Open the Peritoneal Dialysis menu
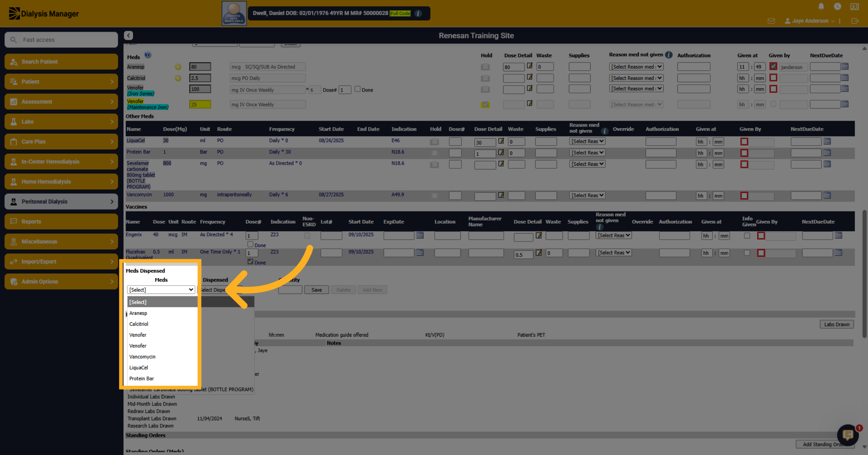This screenshot has height=455, width=868. pyautogui.click(x=61, y=202)
